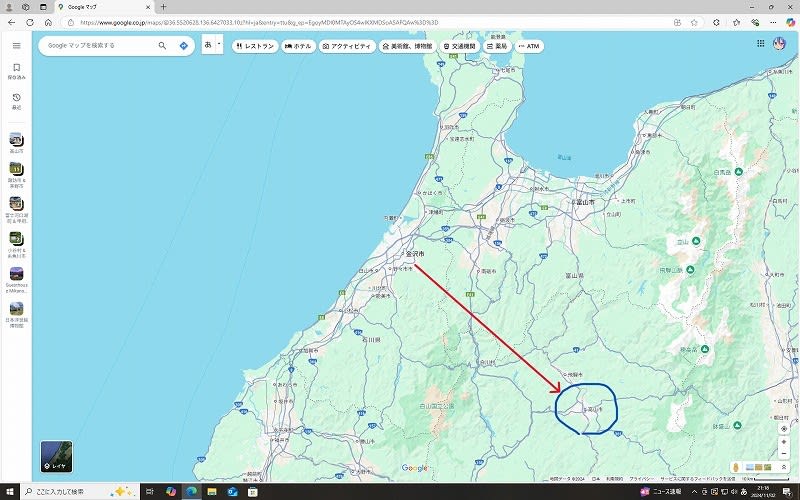Open the browser essentials icon
The height and width of the screenshot is (500, 800).
click(755, 22)
